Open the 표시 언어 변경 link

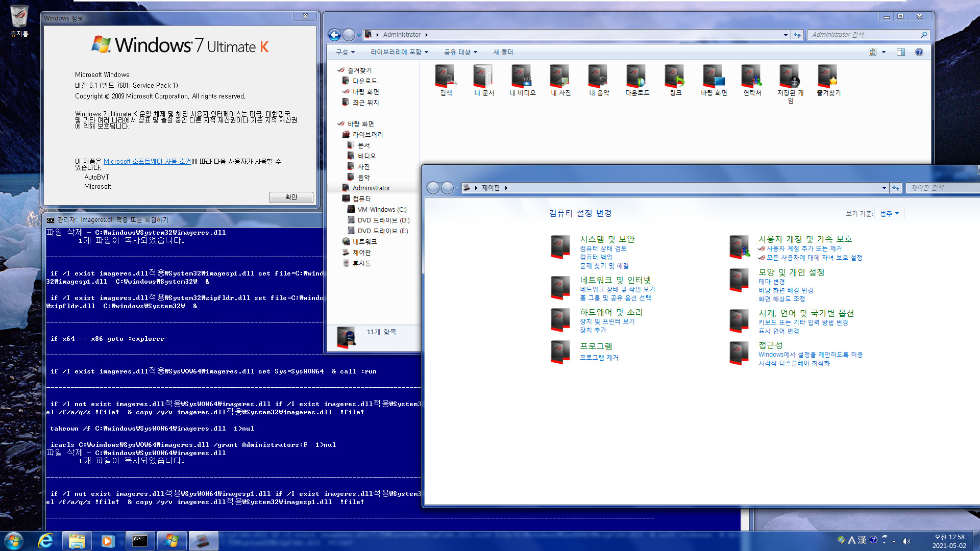778,331
